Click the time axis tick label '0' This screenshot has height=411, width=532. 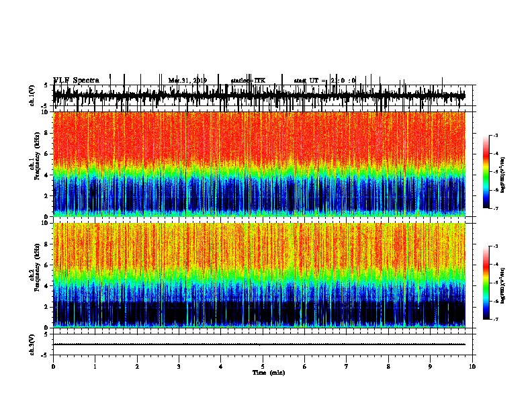[x=53, y=367]
